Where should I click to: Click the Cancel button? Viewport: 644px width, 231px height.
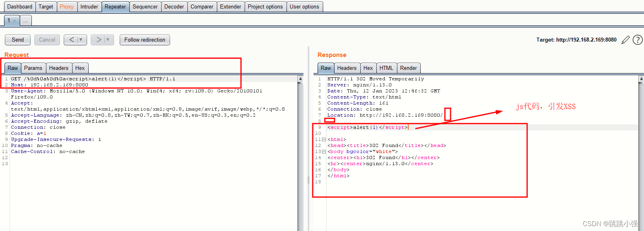[47, 40]
